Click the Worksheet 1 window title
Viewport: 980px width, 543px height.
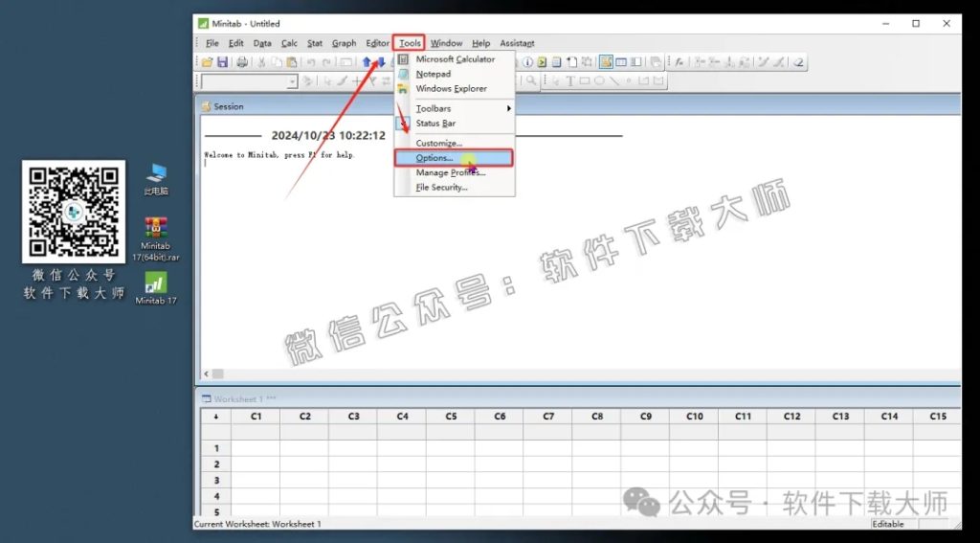pos(244,398)
